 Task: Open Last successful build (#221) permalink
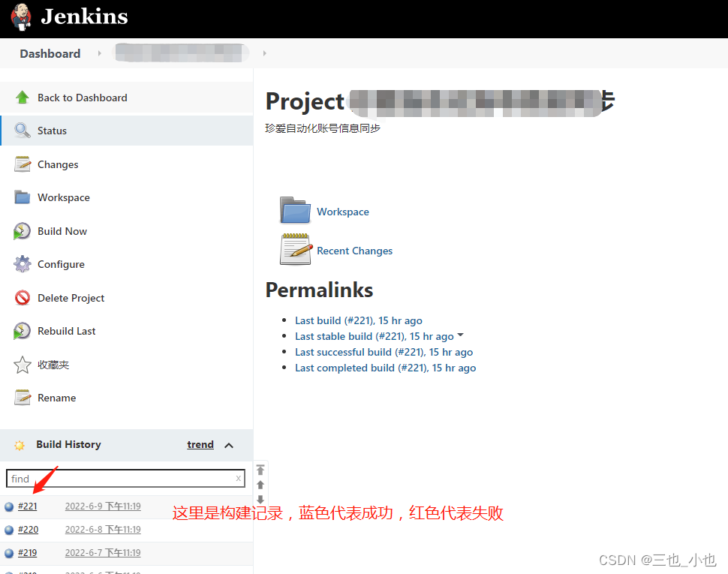[384, 352]
